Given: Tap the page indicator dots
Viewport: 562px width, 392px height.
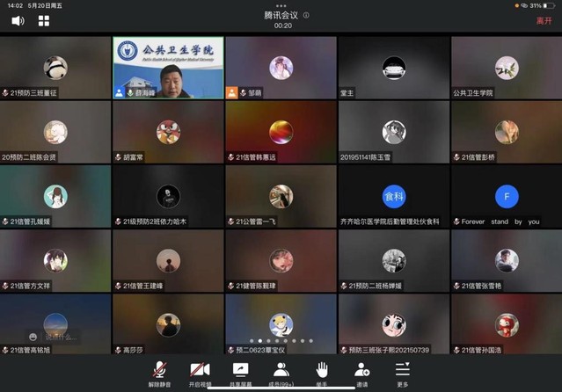Looking at the screenshot, I should (x=281, y=340).
